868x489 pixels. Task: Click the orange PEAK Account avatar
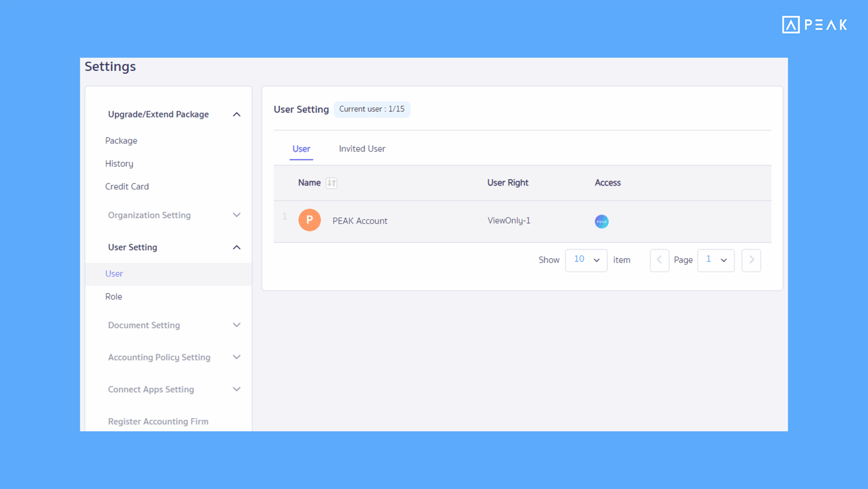309,220
